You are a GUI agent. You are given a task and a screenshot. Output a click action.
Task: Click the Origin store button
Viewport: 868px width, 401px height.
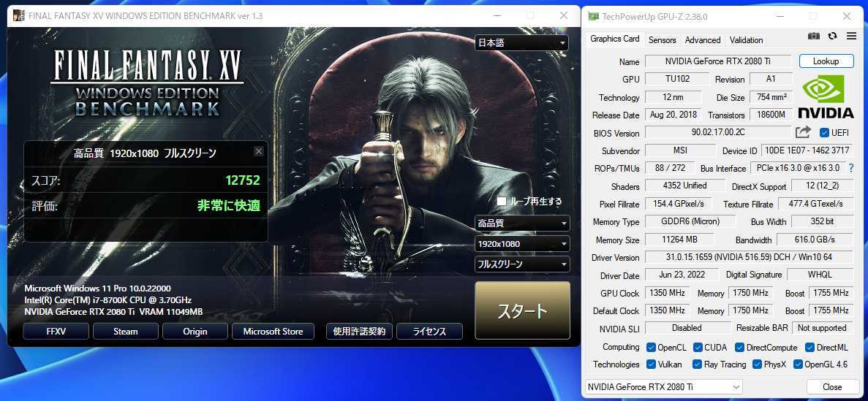pyautogui.click(x=195, y=332)
